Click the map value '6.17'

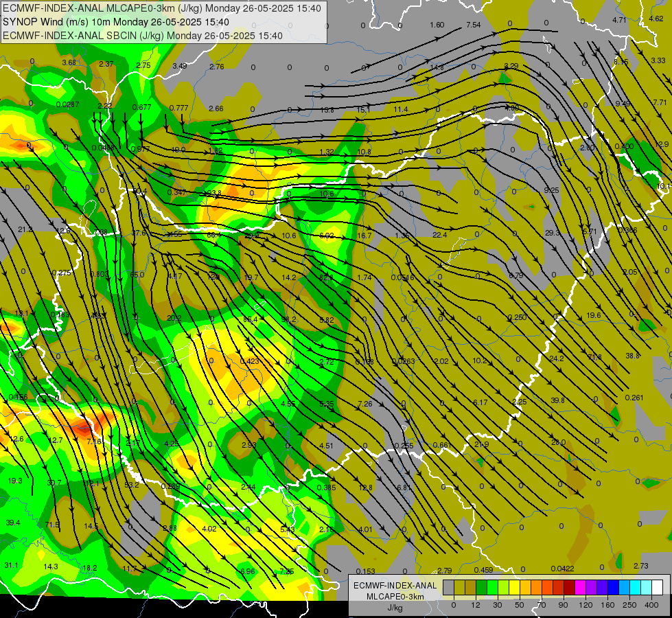[480, 402]
